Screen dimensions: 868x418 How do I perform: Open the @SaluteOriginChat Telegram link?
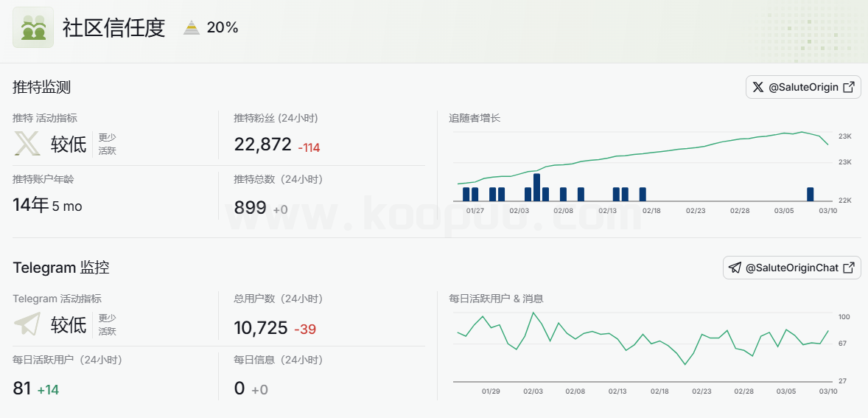click(791, 268)
